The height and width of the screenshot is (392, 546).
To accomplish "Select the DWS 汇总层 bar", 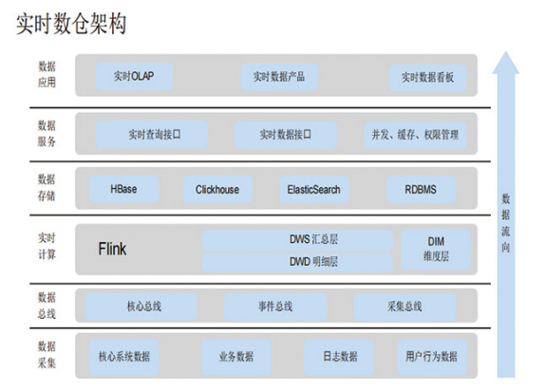I will coord(297,239).
